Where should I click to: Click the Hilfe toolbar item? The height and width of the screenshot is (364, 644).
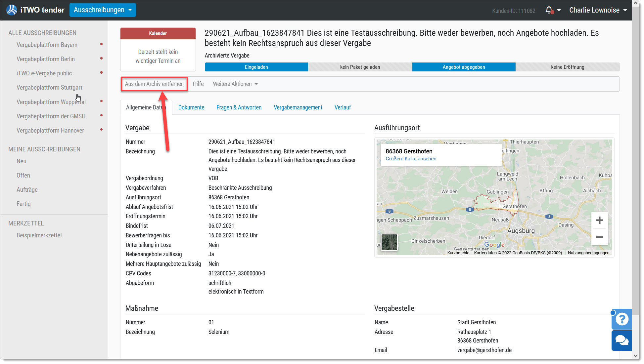tap(198, 84)
